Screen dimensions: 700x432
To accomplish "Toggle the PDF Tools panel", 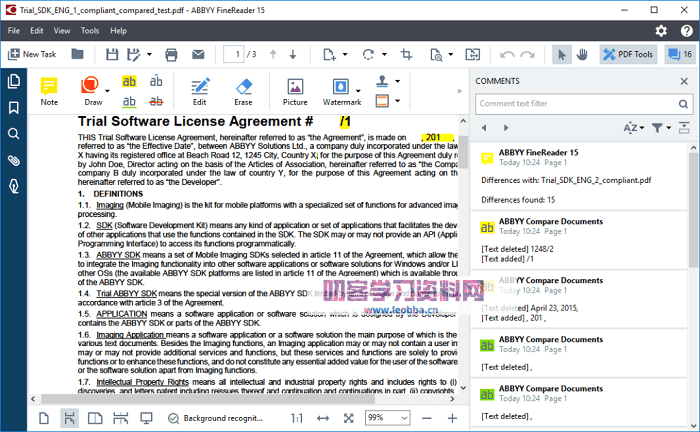I will tap(627, 54).
